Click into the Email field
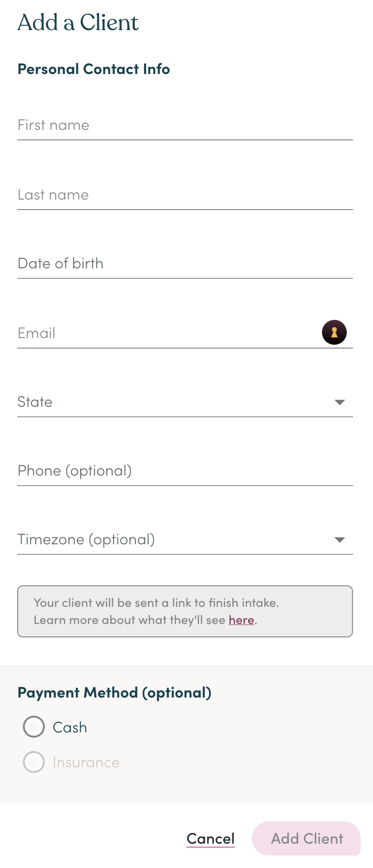This screenshot has width=373, height=868. click(169, 333)
